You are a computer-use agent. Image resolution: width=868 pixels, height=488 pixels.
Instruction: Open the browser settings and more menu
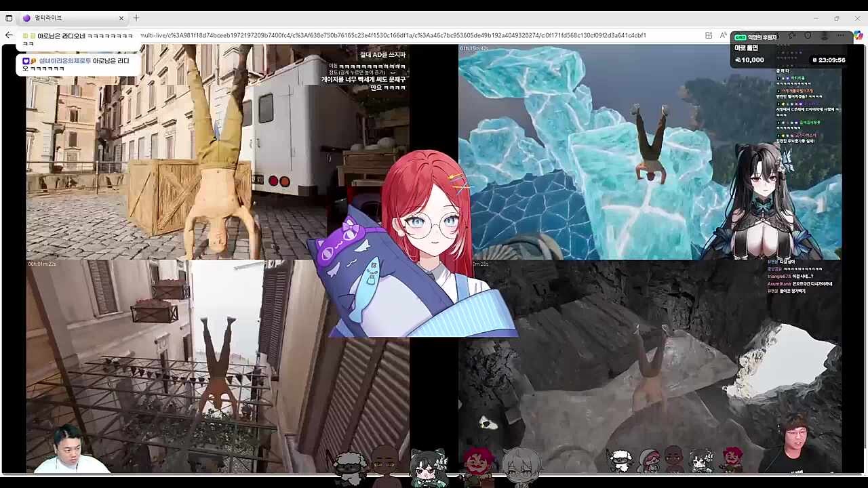pyautogui.click(x=841, y=35)
